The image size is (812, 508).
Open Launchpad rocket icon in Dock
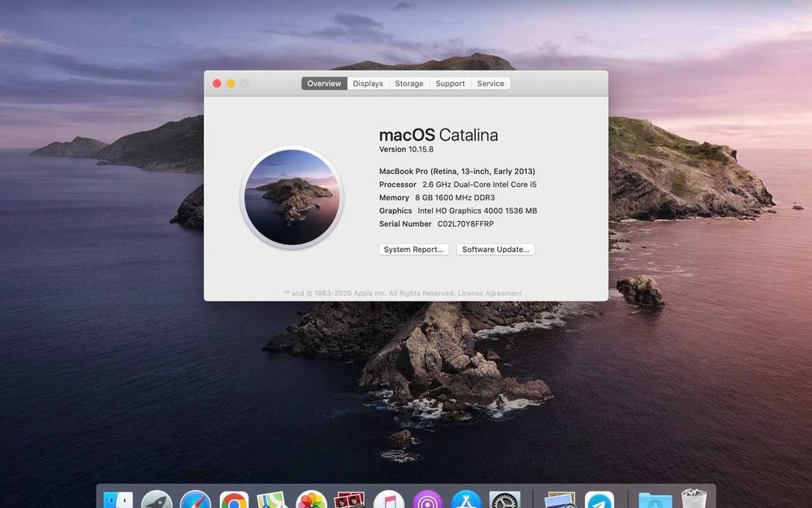pos(157,500)
